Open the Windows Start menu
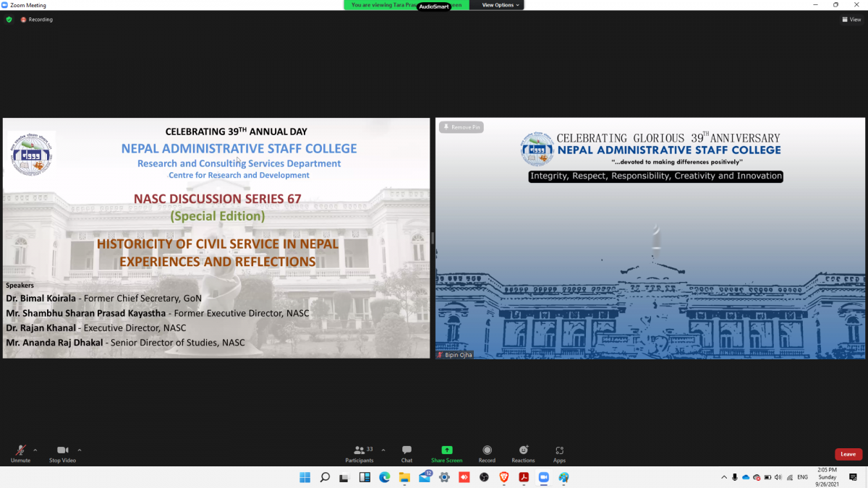Viewport: 868px width, 488px height. click(305, 477)
